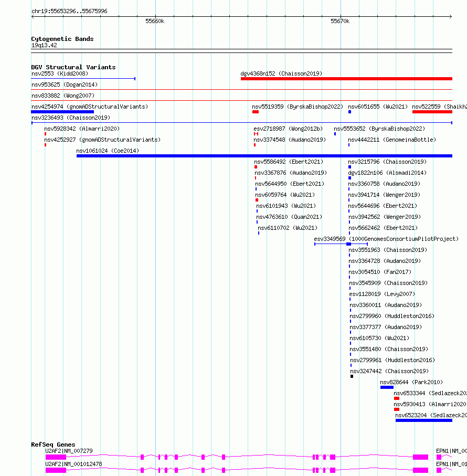Select nsv4254974 gnomAD variant label

(x=90, y=107)
